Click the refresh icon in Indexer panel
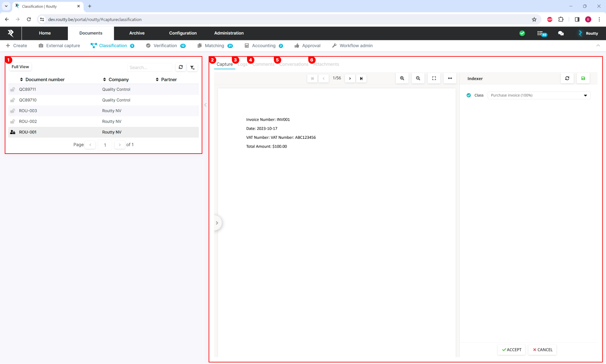606x364 pixels. 567,78
